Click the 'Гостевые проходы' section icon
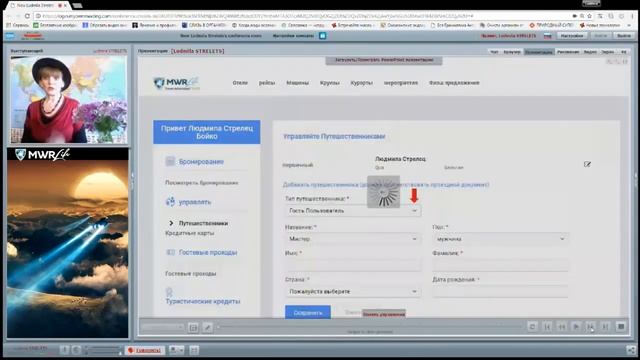 pyautogui.click(x=171, y=252)
